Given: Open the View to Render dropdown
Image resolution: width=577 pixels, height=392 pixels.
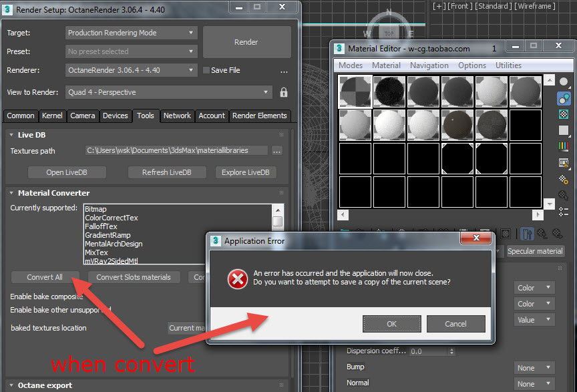Looking at the screenshot, I should (169, 92).
